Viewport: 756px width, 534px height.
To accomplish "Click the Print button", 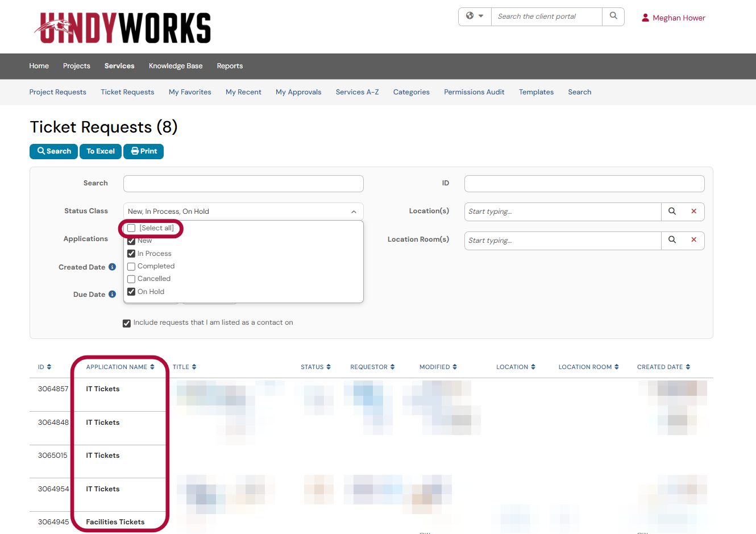I will (144, 151).
